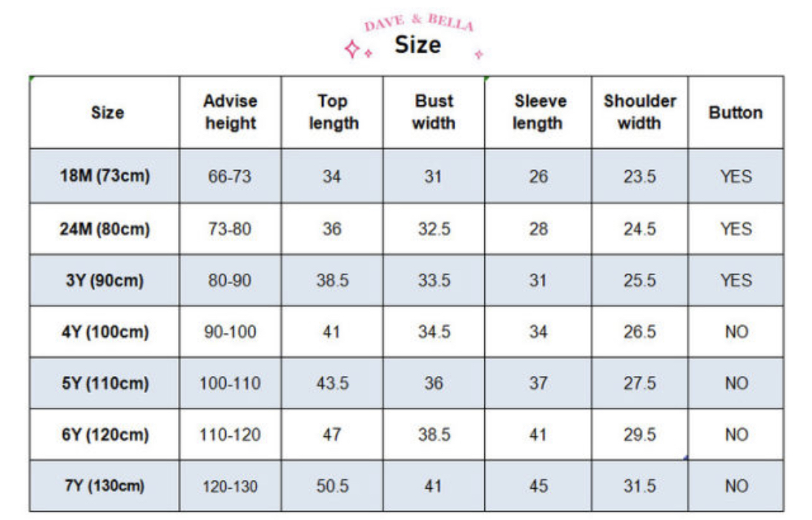Click the 50.5 top length cell
812x520 pixels.
click(332, 486)
